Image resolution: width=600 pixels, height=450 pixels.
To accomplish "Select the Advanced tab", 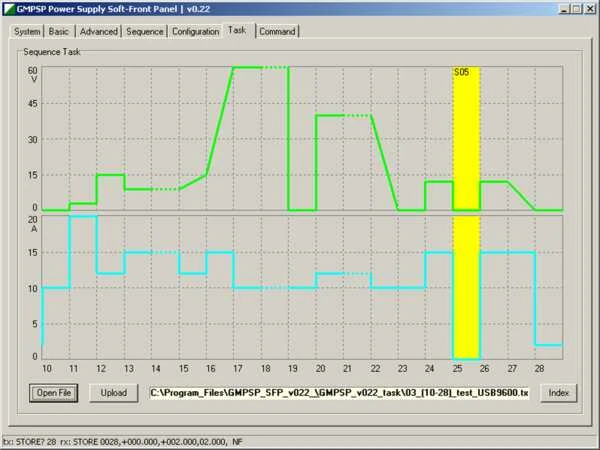I will click(99, 31).
